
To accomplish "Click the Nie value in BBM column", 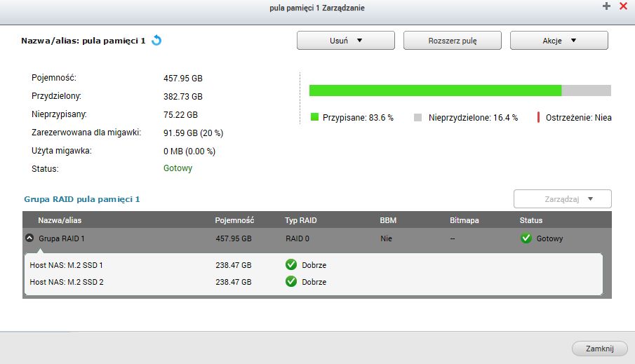I will 386,238.
